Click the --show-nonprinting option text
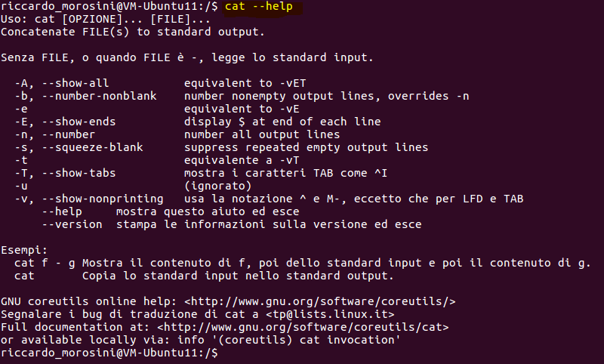Screen dimensions: 604x364 pyautogui.click(x=103, y=199)
